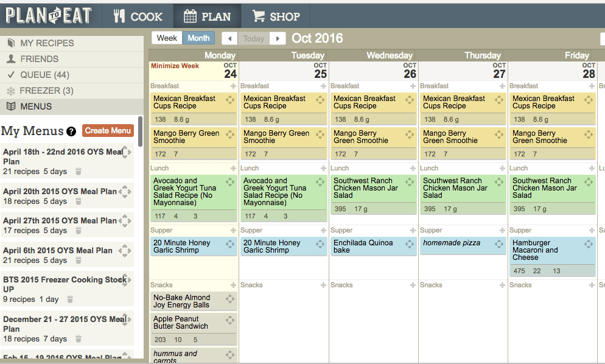Switch calendar to Month view
The image size is (605, 364).
[x=198, y=38]
